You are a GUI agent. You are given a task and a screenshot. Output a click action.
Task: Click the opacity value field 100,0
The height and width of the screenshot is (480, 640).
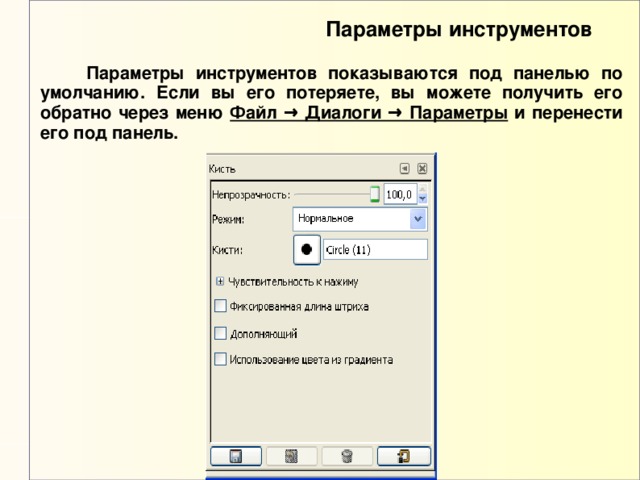coord(400,194)
